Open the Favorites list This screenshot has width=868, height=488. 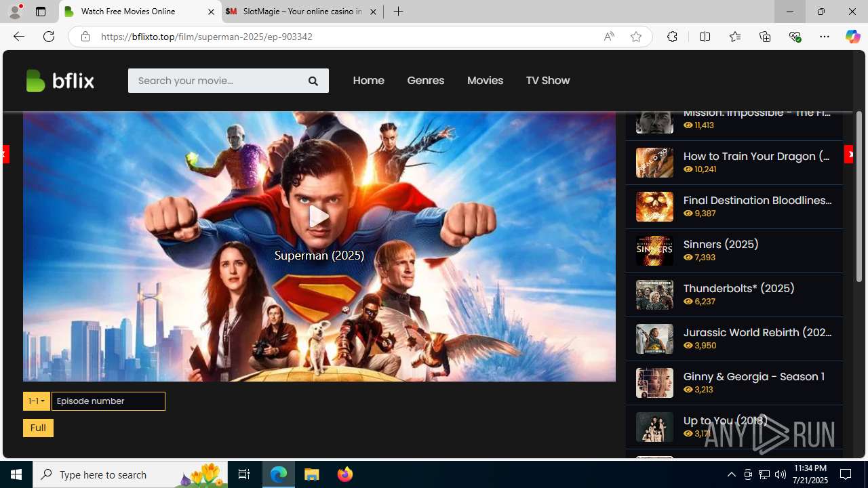(734, 37)
